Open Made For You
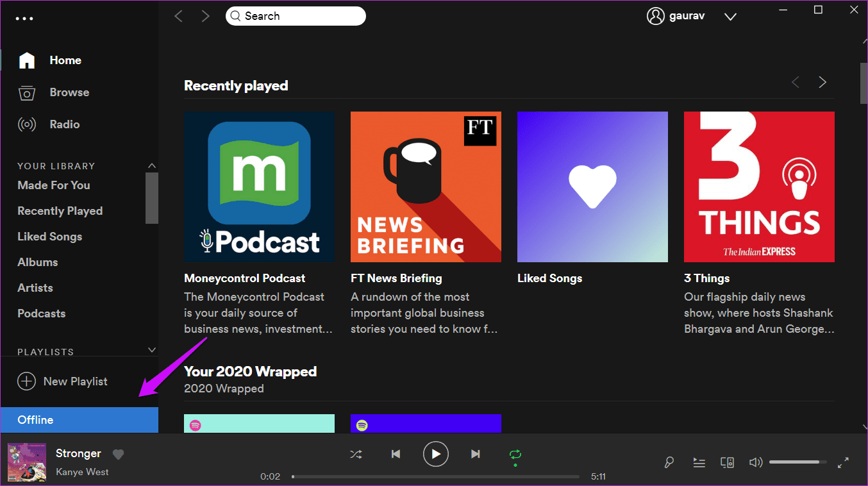The image size is (868, 486). (54, 185)
